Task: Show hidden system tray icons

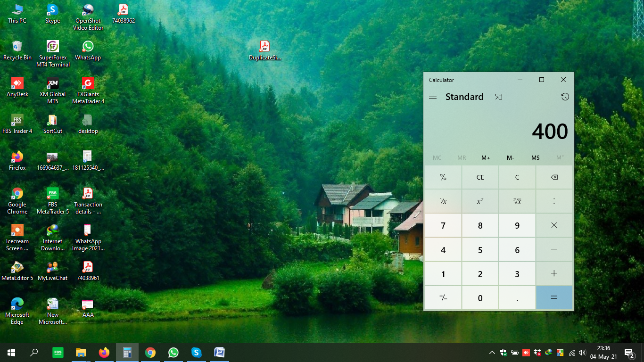Action: [x=492, y=353]
